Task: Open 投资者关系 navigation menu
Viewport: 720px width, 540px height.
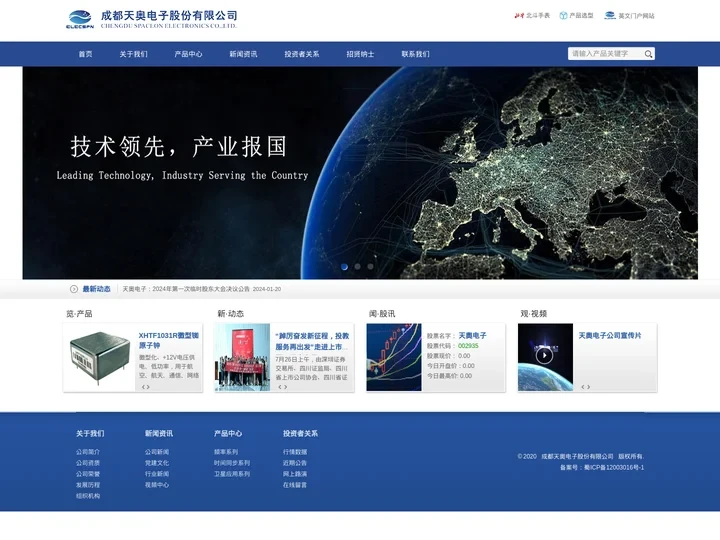Action: [302, 54]
